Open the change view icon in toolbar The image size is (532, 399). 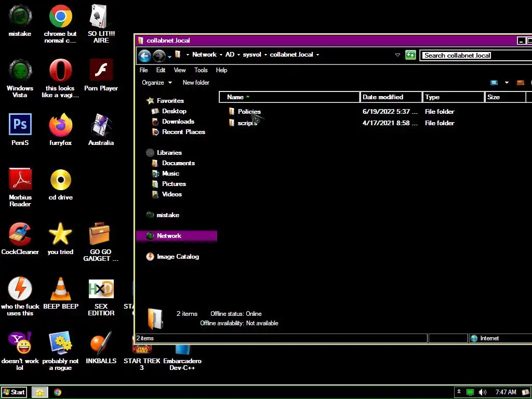(x=494, y=83)
